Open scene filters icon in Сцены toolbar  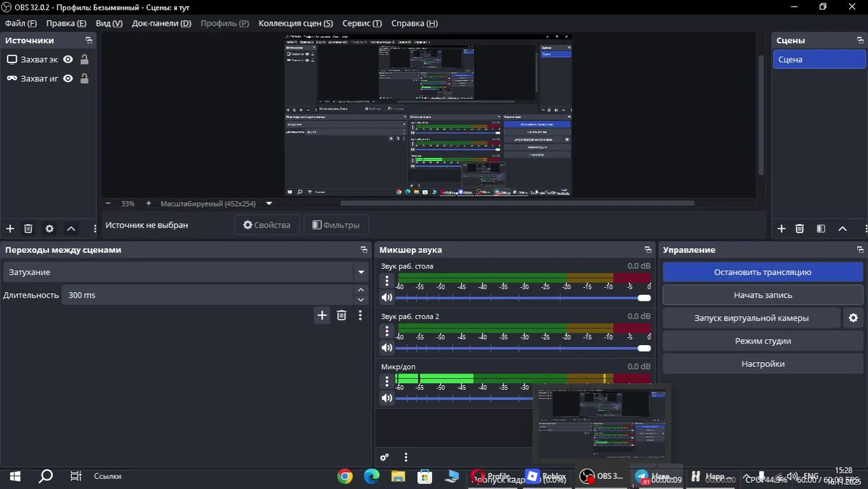click(x=820, y=229)
